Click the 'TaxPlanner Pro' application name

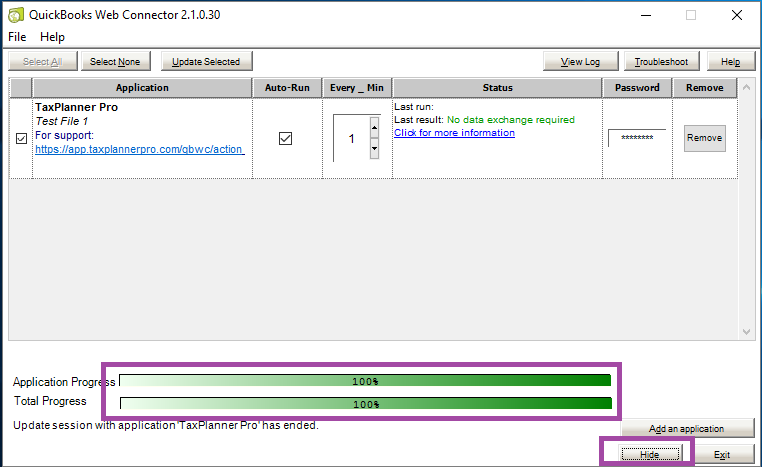tap(76, 107)
